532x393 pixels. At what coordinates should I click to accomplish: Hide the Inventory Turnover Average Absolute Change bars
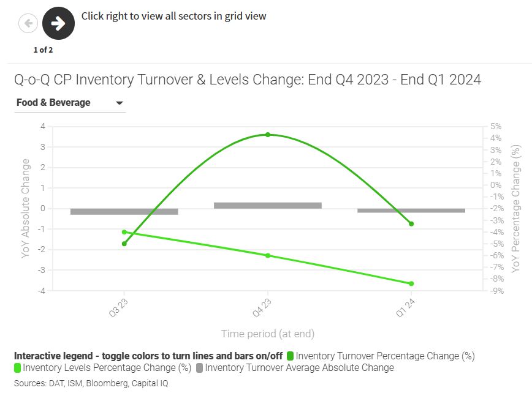point(299,368)
